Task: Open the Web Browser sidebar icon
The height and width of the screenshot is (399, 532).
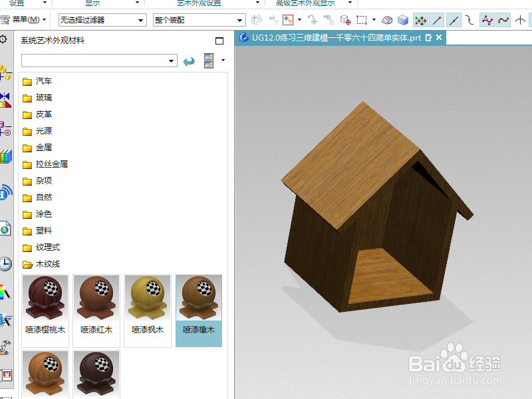Action: pos(5,228)
